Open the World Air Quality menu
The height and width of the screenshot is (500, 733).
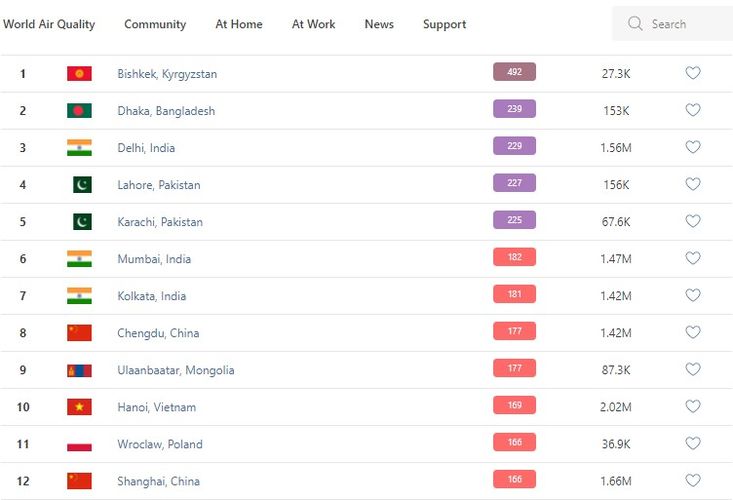(x=49, y=24)
